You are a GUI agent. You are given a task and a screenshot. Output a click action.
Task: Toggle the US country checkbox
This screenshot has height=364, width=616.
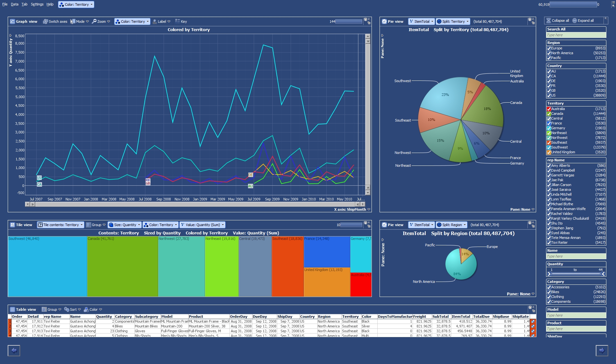coord(549,96)
